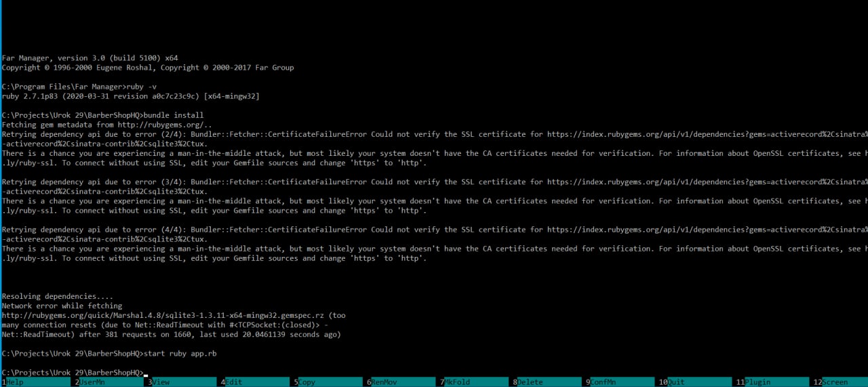Click 'Retrying dependency api due to error (3/4)' line

(x=434, y=182)
